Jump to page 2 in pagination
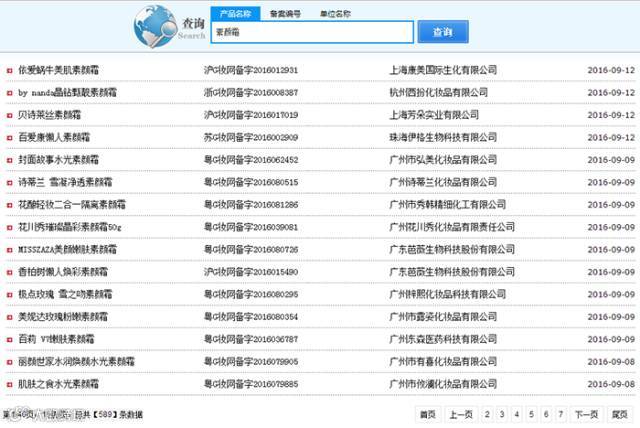The height and width of the screenshot is (428, 640). (487, 415)
